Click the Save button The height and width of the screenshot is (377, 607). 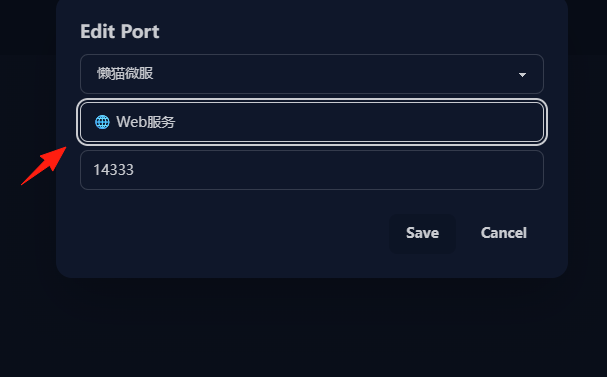[x=422, y=233]
